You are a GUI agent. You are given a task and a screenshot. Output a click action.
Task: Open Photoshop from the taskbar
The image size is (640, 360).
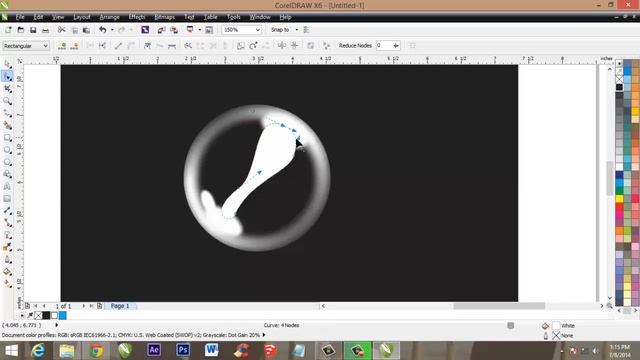coord(183,350)
